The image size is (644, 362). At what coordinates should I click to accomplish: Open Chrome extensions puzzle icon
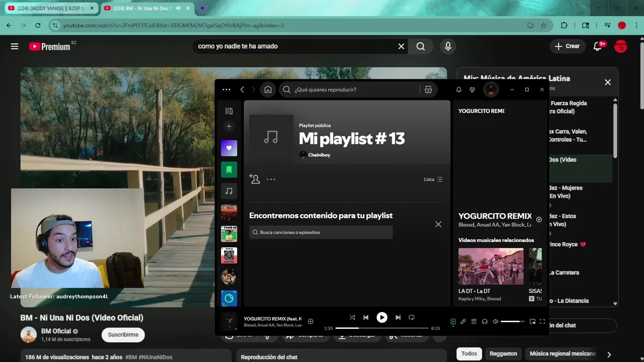(x=564, y=25)
